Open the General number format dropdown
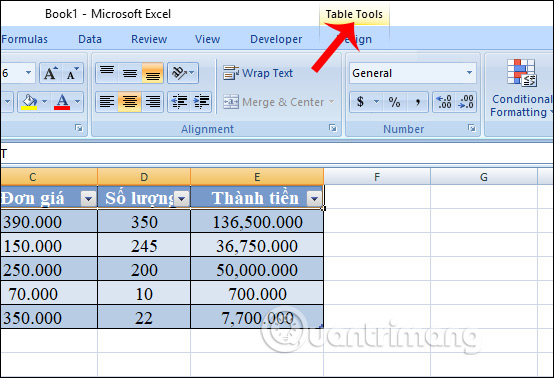Image resolution: width=554 pixels, height=378 pixels. pyautogui.click(x=469, y=73)
